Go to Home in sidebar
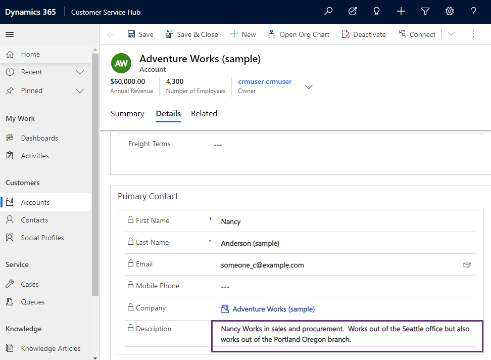The image size is (491, 360). tap(46, 54)
